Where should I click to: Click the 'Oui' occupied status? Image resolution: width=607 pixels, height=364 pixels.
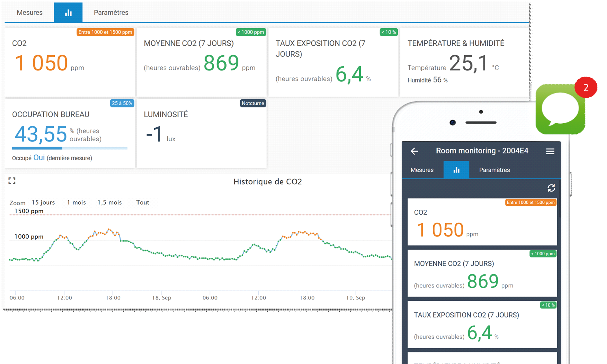coord(39,157)
